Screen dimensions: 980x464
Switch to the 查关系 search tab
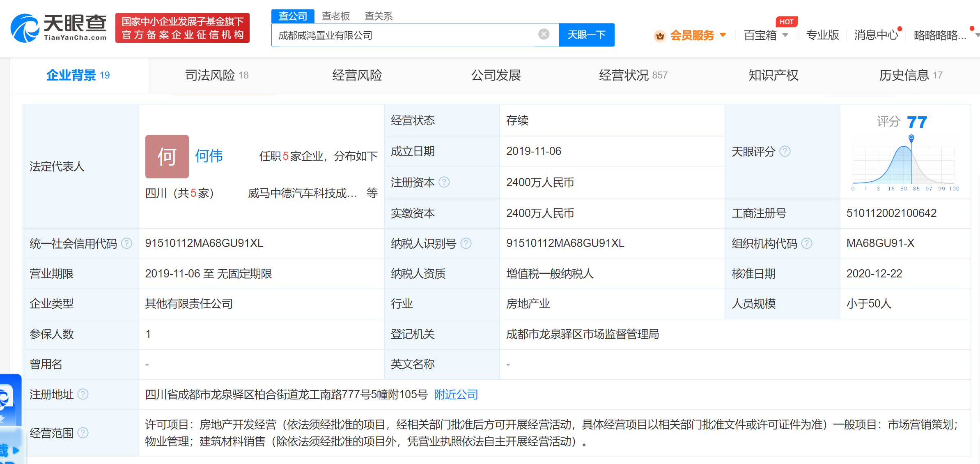click(x=379, y=16)
